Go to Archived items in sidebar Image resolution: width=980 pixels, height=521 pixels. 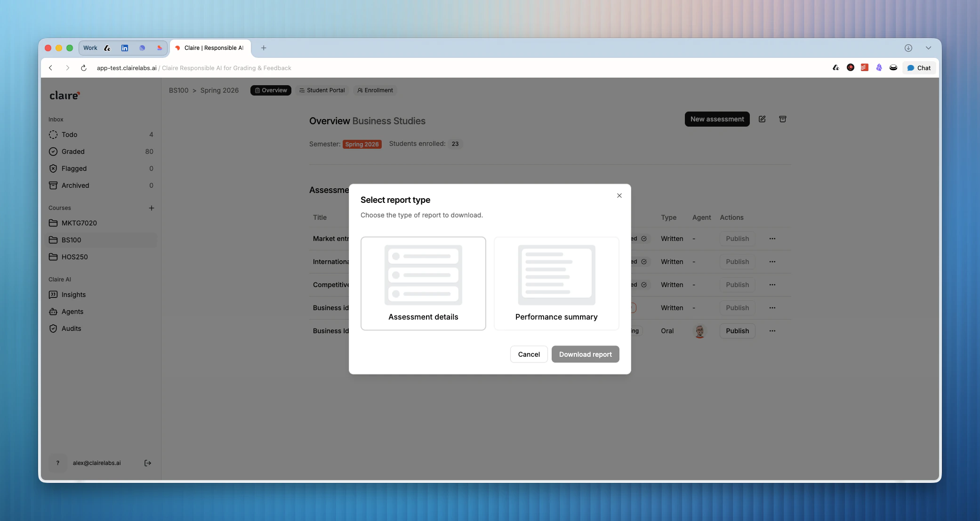(75, 185)
